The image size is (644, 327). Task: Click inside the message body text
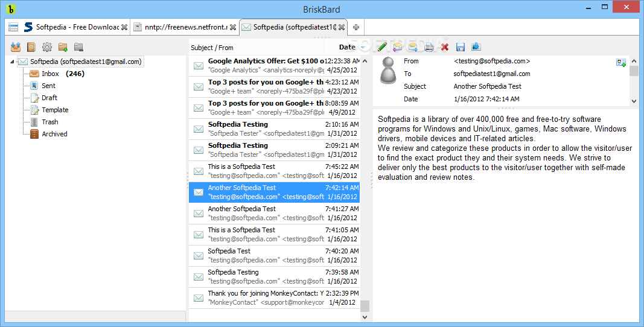[x=505, y=148]
